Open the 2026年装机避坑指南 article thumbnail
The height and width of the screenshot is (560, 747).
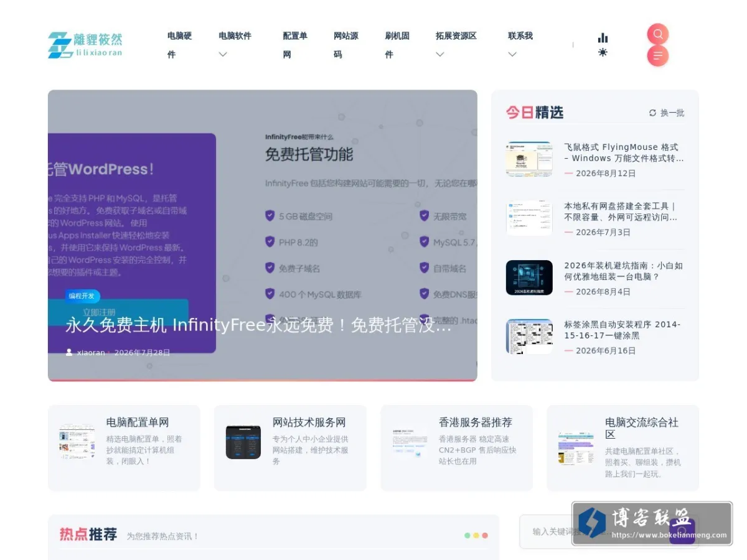(529, 278)
